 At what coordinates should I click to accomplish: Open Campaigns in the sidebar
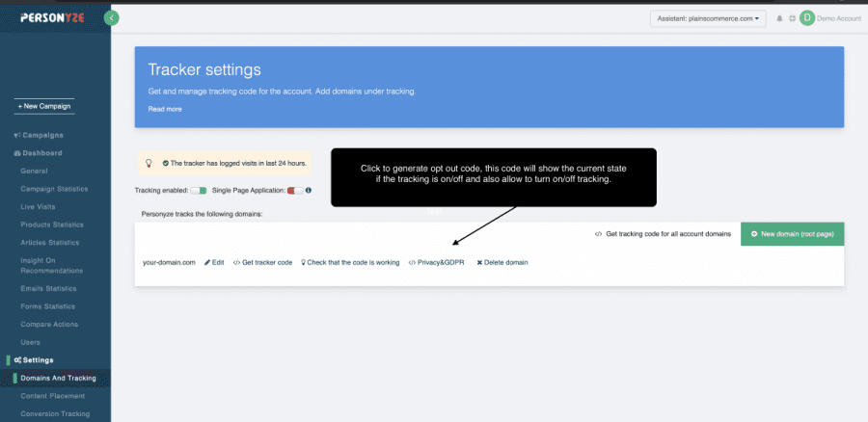click(42, 135)
